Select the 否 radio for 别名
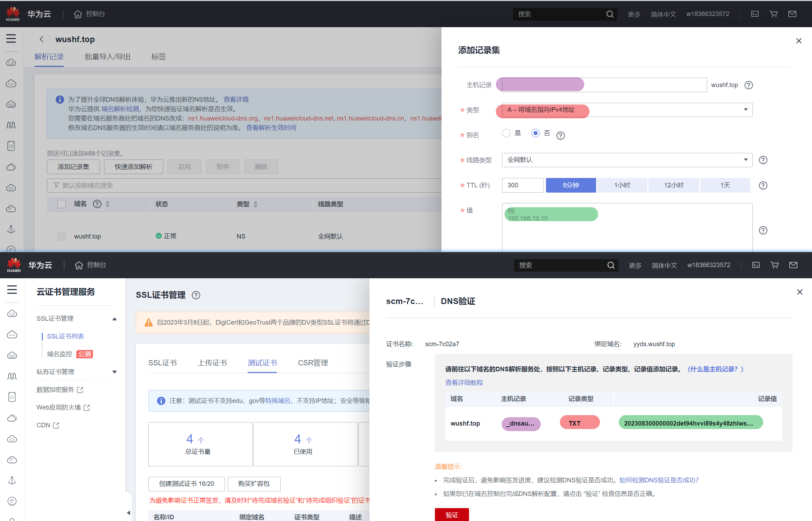 (536, 133)
